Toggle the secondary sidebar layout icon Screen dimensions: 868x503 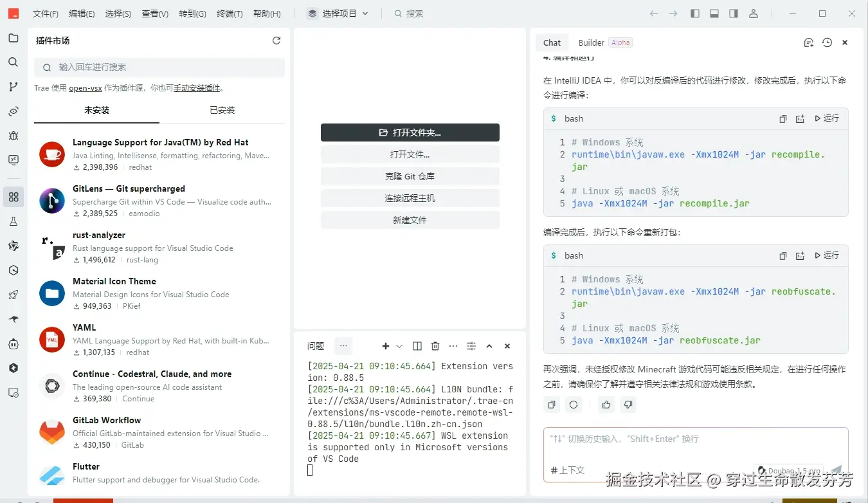click(734, 13)
